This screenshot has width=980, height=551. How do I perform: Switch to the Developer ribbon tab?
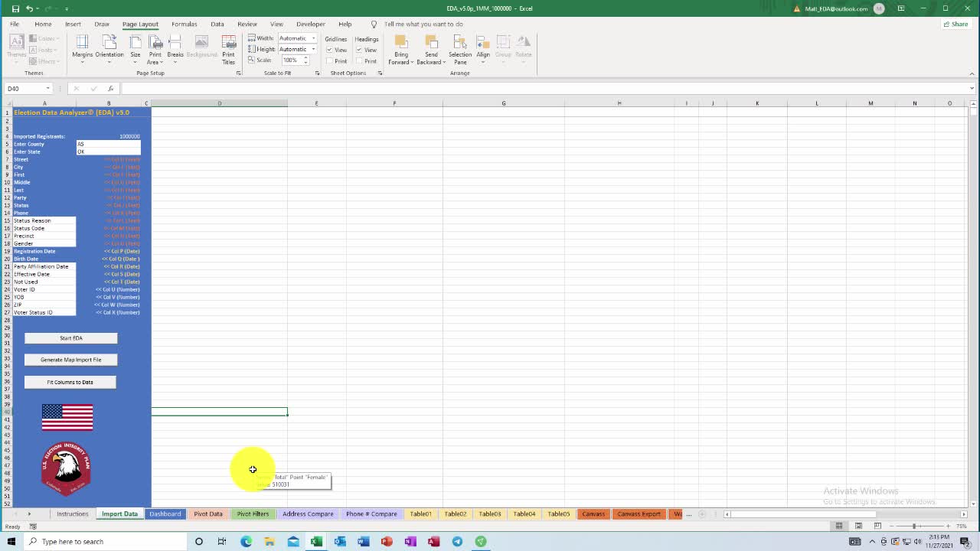310,24
